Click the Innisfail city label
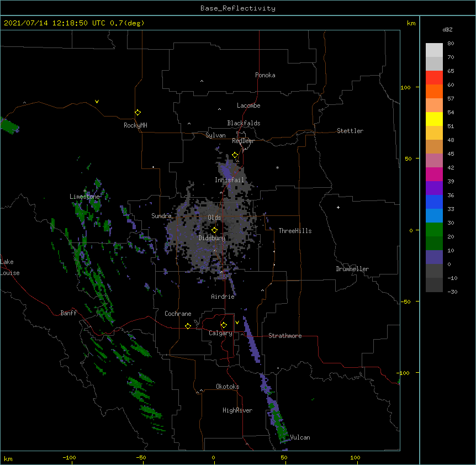This screenshot has height=465, width=476. [229, 180]
